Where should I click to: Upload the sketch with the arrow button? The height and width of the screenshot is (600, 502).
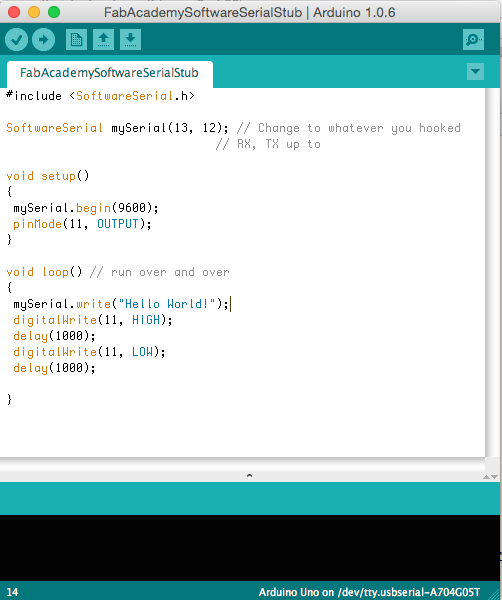43,39
